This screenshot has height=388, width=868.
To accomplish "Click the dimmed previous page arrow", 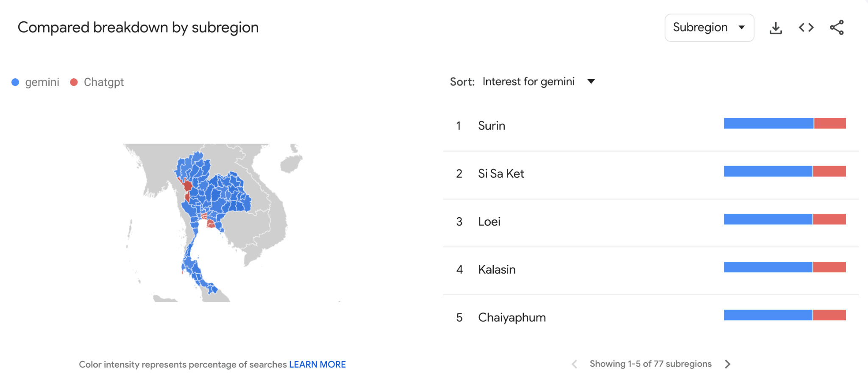I will pos(575,364).
